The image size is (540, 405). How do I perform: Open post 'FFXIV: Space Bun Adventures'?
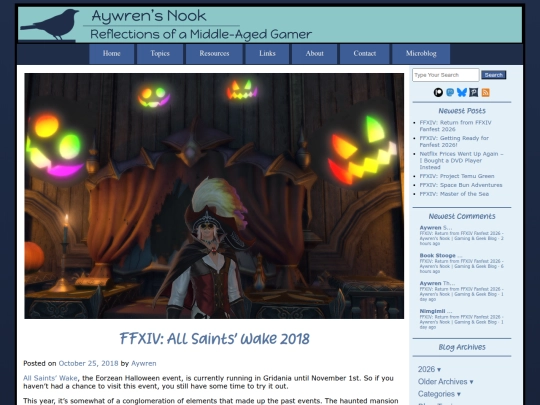click(x=461, y=185)
